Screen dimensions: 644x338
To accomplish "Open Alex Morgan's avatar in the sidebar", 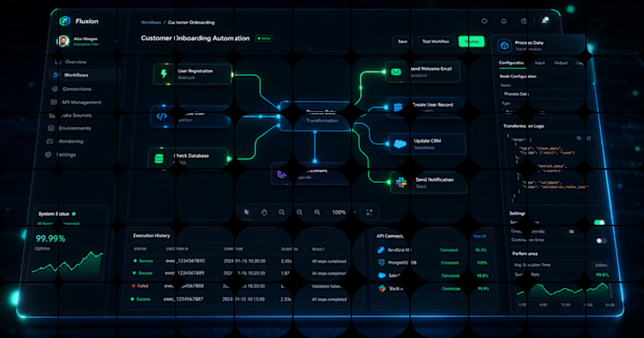I will point(63,41).
